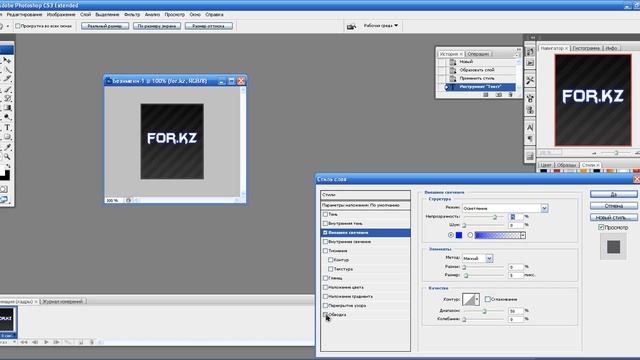
Task: Open the Layer Comps icon at dock bottom
Action: [530, 157]
